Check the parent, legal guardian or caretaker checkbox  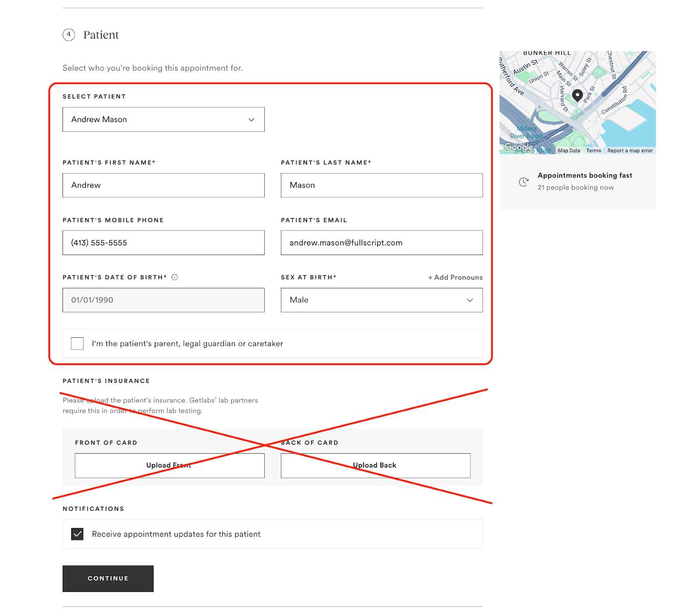77,343
